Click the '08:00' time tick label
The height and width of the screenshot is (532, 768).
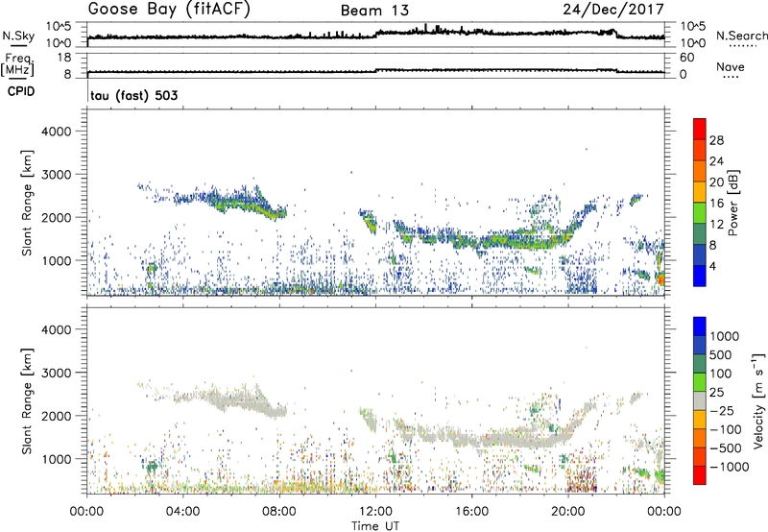pyautogui.click(x=279, y=512)
